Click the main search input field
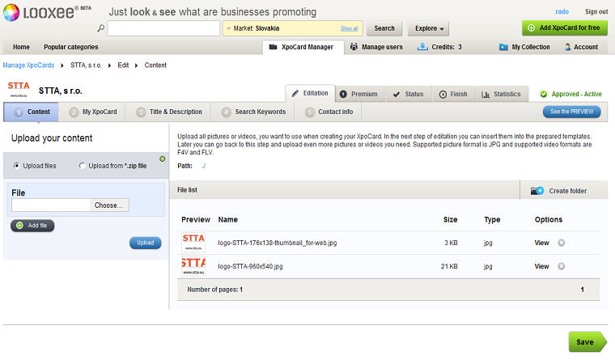615x364 pixels. click(x=163, y=28)
